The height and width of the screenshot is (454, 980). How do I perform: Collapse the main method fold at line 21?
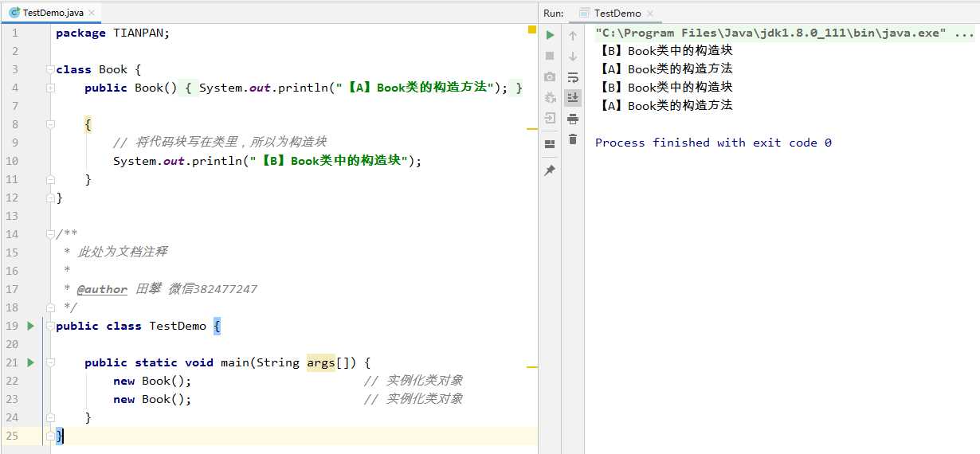(50, 362)
